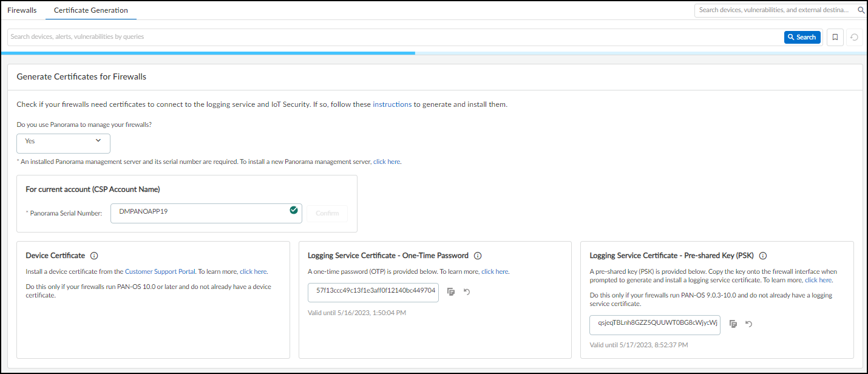The image size is (868, 374).
Task: Click into Panorama Serial Number field
Action: point(200,213)
